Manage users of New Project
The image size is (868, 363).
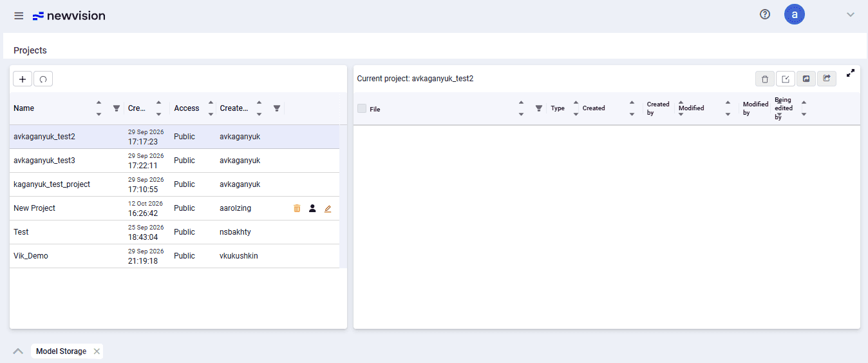312,208
